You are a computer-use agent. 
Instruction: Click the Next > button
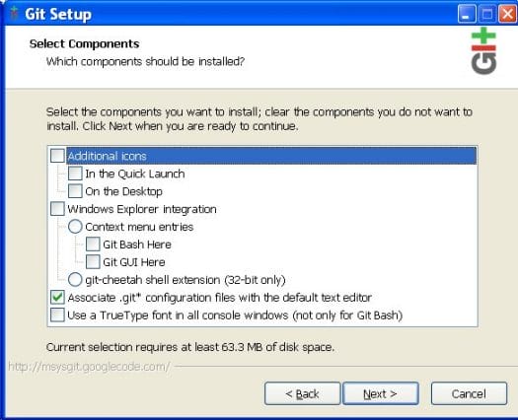(381, 393)
